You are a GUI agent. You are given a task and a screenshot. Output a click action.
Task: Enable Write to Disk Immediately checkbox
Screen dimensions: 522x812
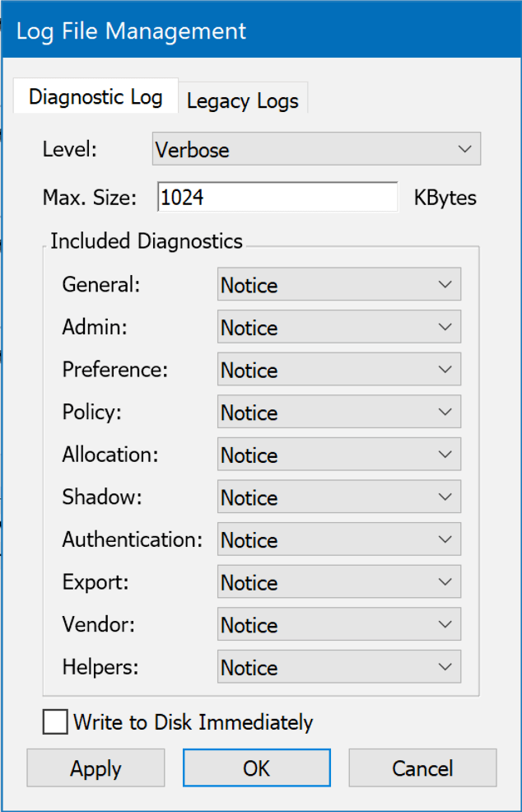pos(56,722)
